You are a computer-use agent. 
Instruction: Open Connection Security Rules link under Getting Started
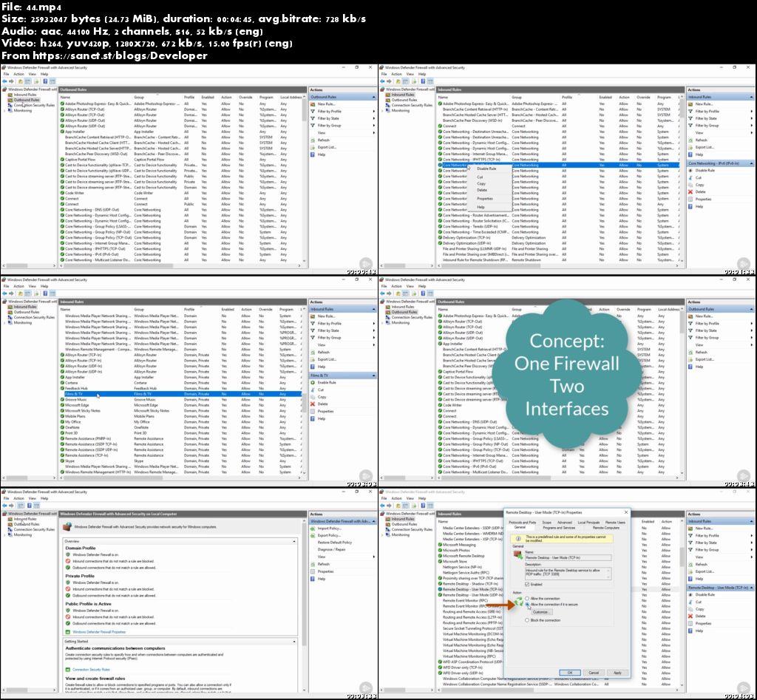91,670
